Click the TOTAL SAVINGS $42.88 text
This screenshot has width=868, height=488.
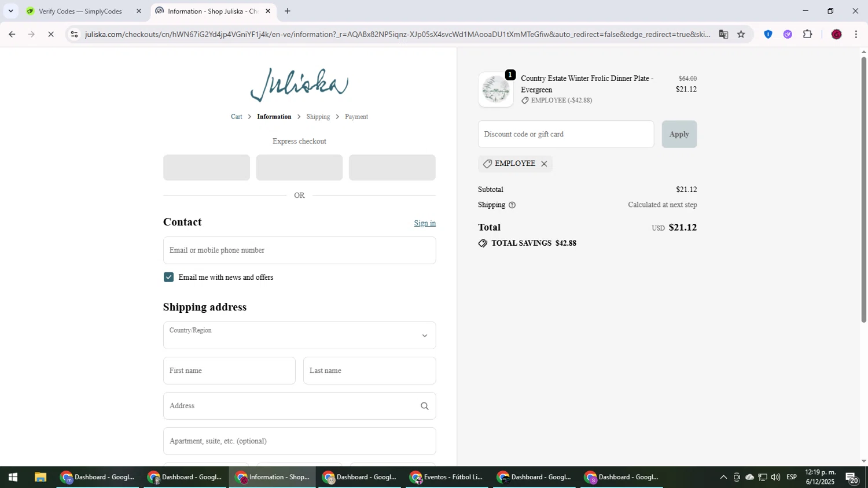tap(534, 243)
